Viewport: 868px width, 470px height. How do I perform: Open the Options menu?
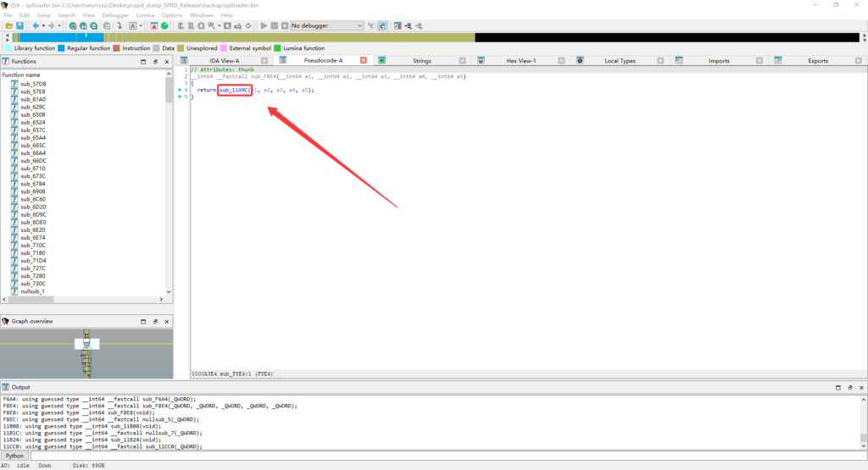click(171, 15)
